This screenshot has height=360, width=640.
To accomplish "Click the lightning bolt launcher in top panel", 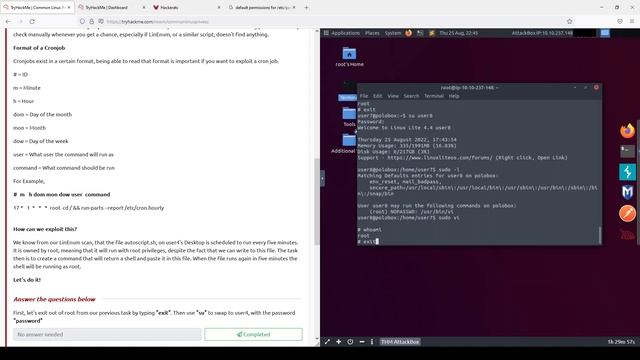I will pos(431,33).
